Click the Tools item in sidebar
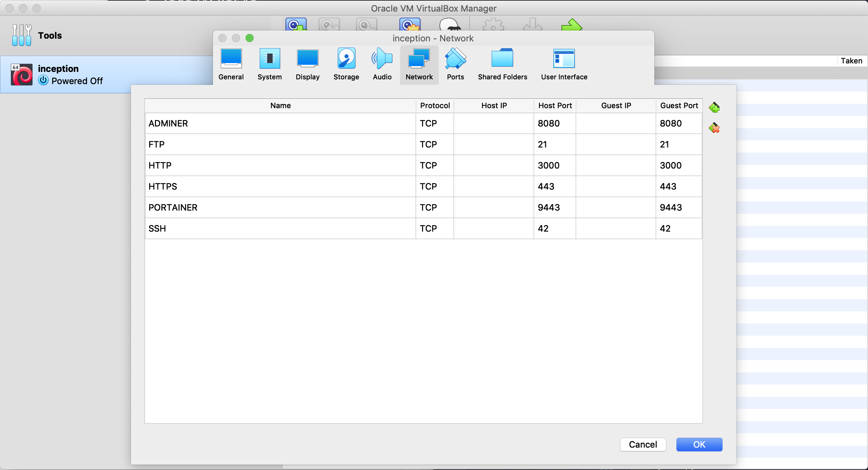This screenshot has width=868, height=470. [50, 35]
